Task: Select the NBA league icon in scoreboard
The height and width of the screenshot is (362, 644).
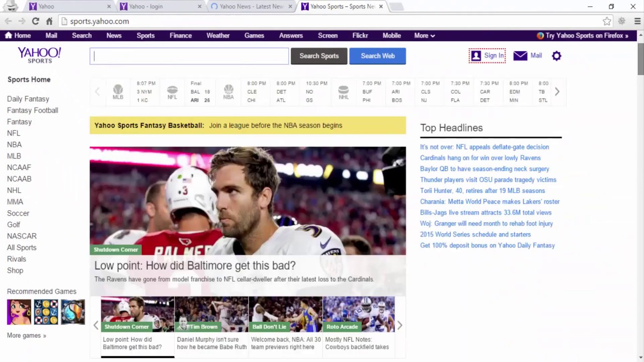Action: point(228,92)
